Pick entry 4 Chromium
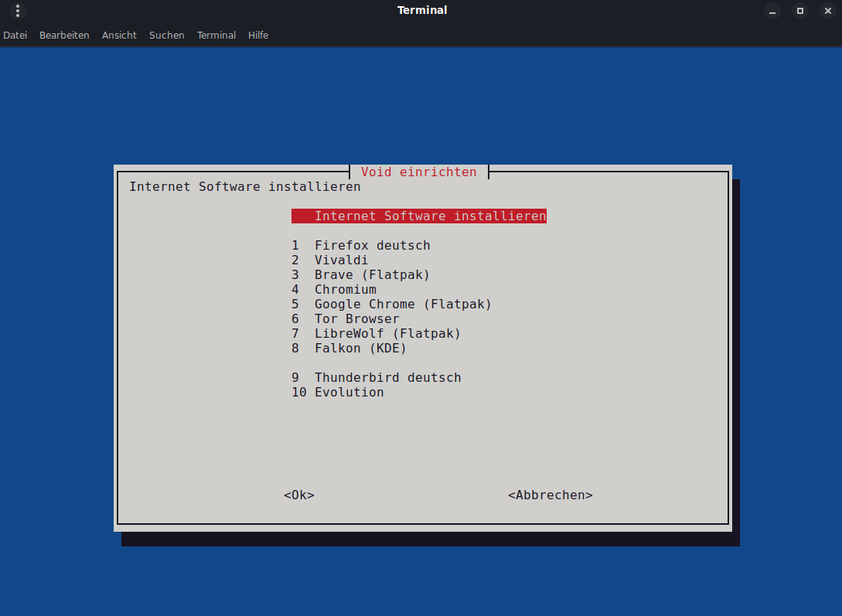The width and height of the screenshot is (842, 616). (334, 290)
